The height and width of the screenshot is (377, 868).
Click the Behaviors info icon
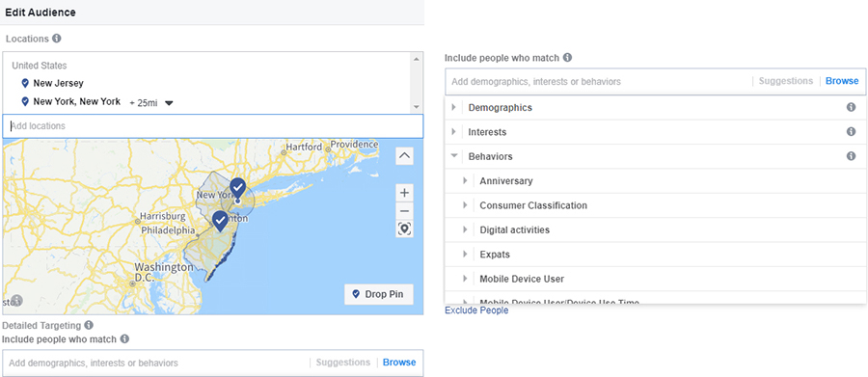coord(852,156)
